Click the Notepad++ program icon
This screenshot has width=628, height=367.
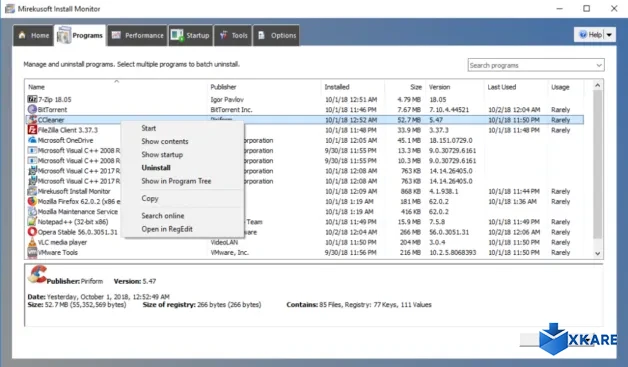32,222
